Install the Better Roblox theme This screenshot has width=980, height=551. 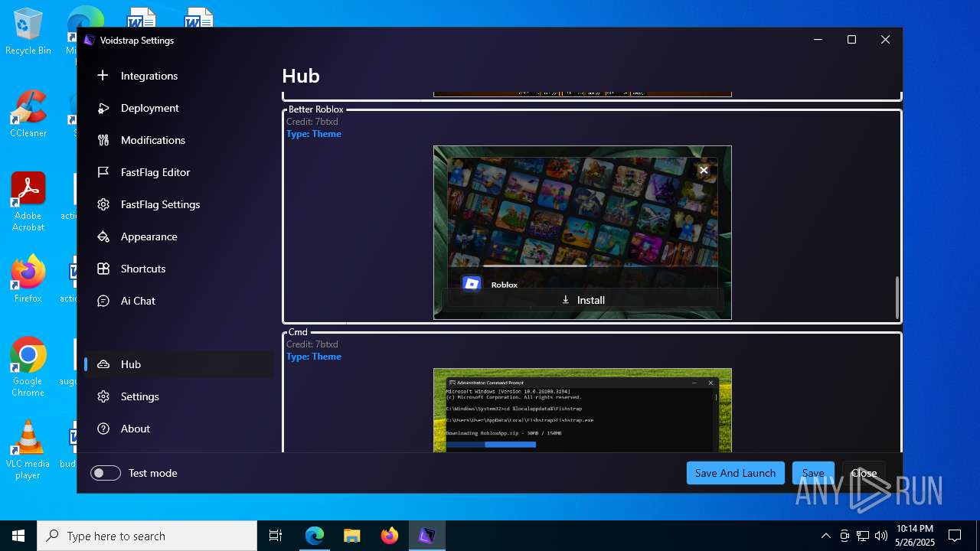coord(583,300)
